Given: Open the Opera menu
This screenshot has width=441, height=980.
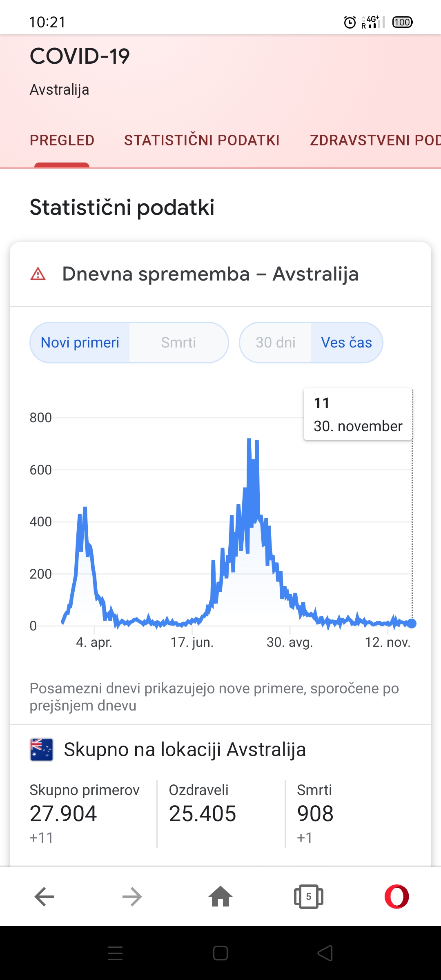Looking at the screenshot, I should pos(396,897).
